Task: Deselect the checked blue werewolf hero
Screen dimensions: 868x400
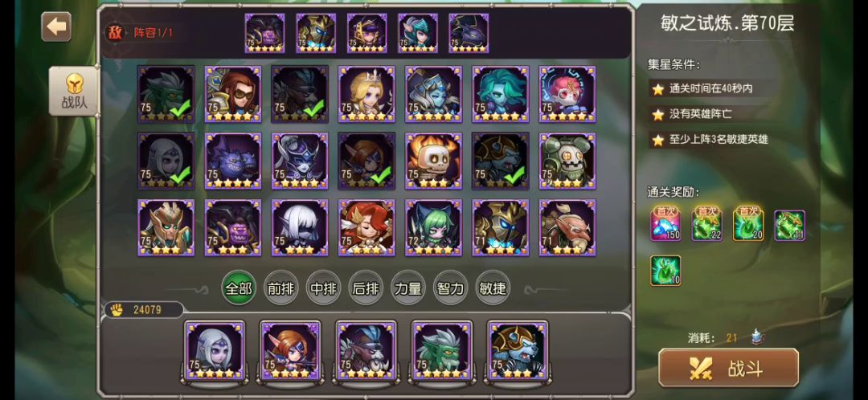Action: tap(501, 161)
